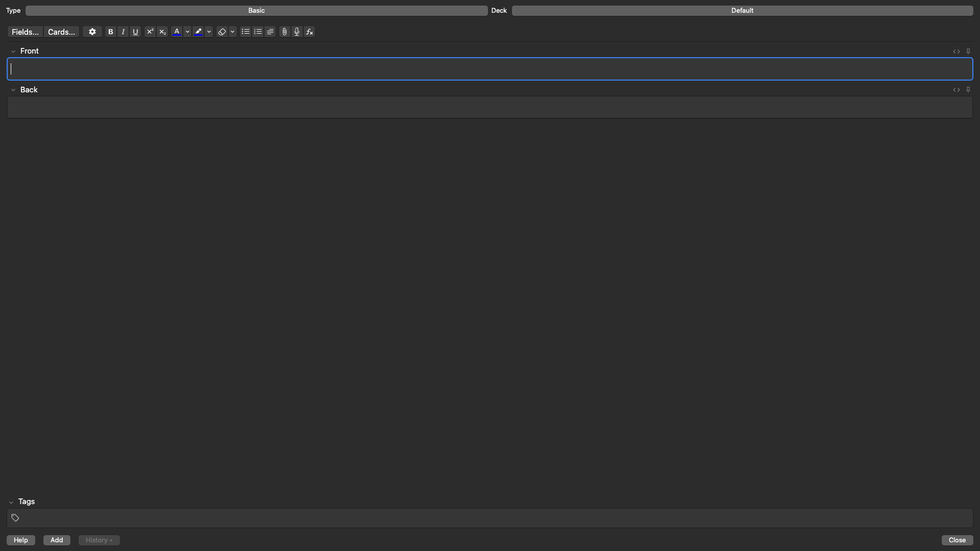Insert ordered list

(x=257, y=32)
